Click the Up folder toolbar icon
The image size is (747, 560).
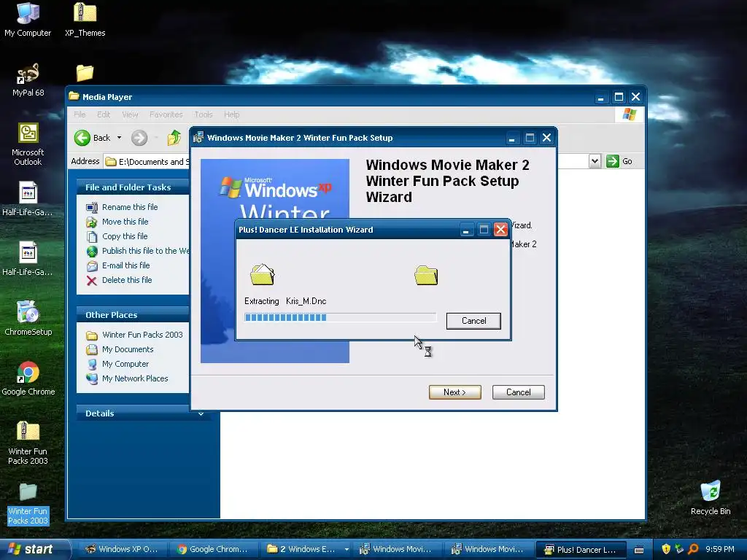(174, 138)
